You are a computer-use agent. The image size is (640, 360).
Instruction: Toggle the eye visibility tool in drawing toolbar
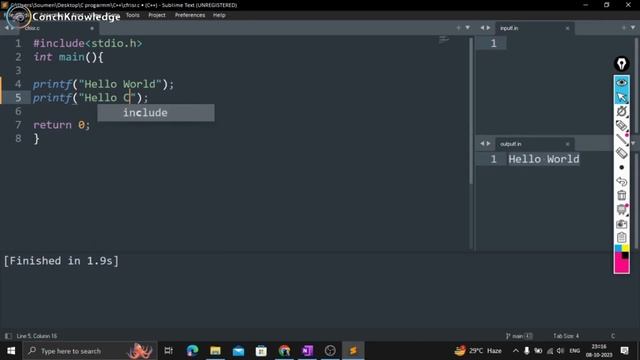coord(621,83)
